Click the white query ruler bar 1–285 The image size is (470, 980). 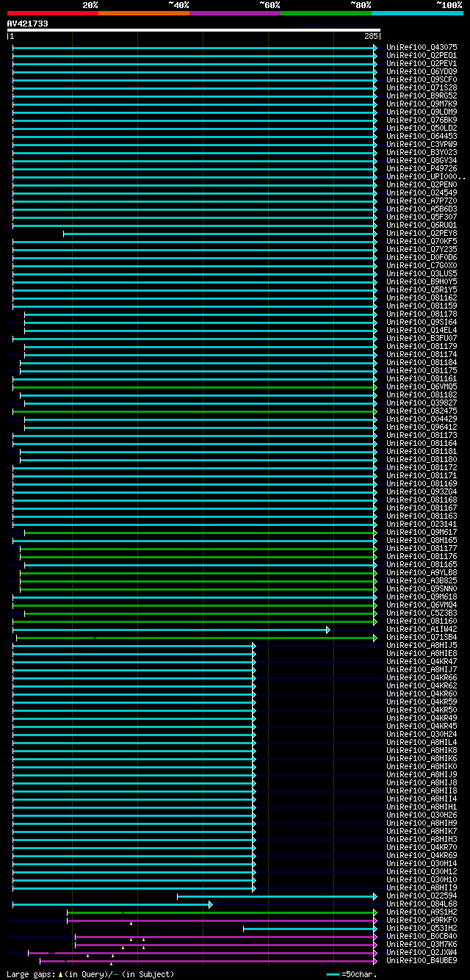point(194,31)
